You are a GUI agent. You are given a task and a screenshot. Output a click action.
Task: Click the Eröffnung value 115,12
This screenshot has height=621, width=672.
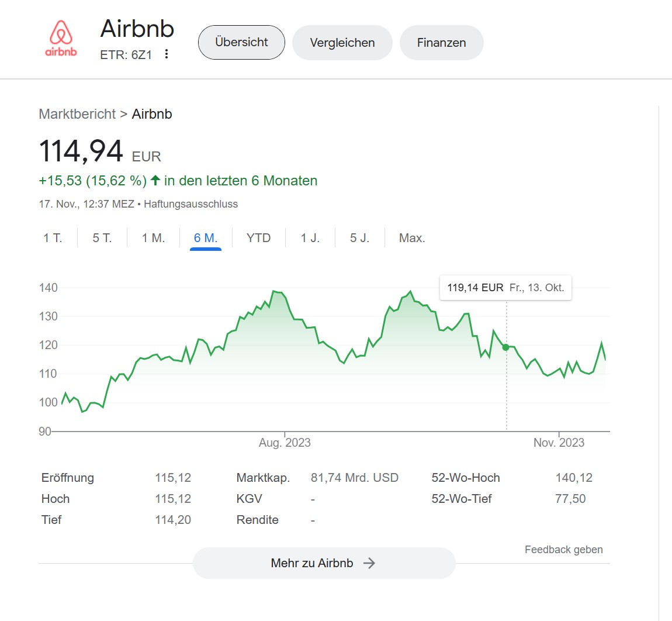pyautogui.click(x=173, y=478)
